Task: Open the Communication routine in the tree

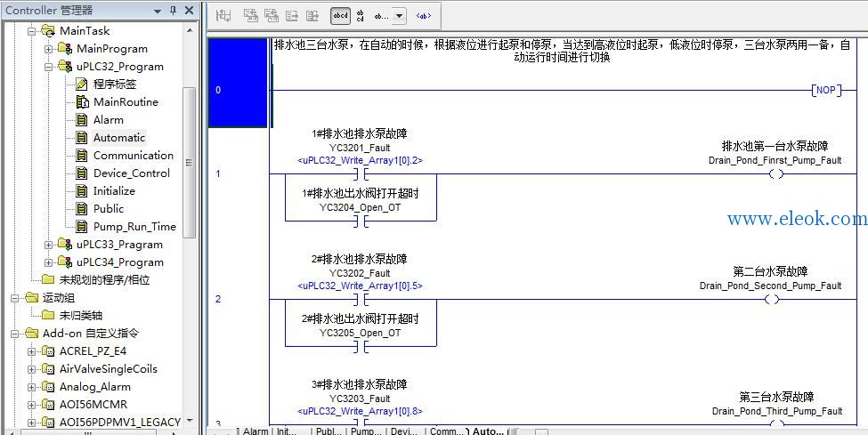Action: (134, 156)
